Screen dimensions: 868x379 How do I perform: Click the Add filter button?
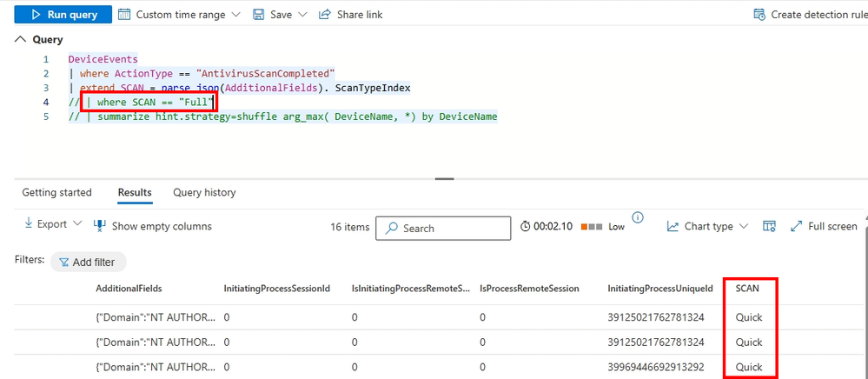point(88,262)
